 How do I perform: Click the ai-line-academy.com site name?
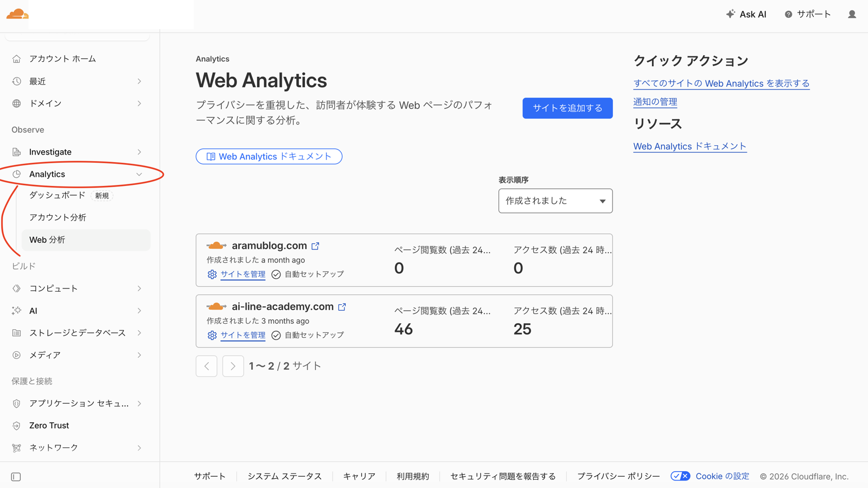283,306
